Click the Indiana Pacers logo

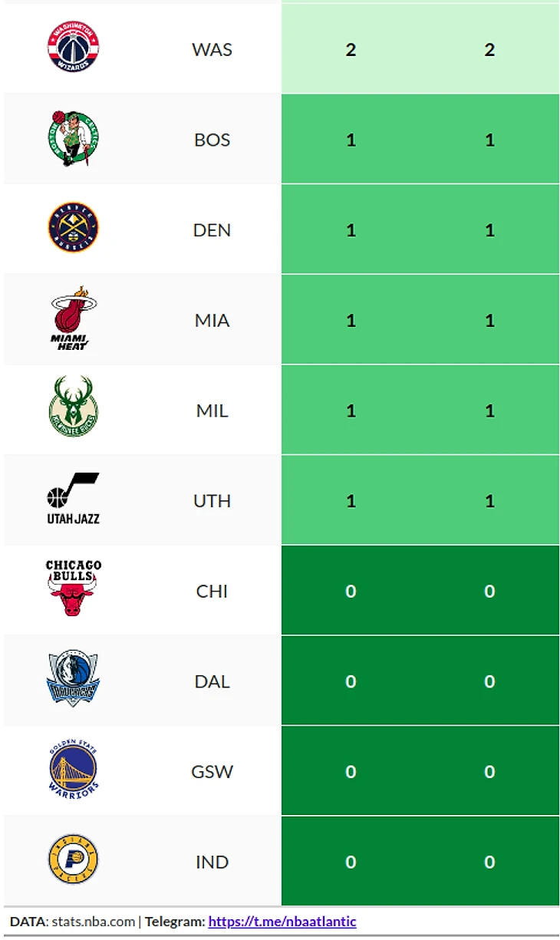coord(73,859)
